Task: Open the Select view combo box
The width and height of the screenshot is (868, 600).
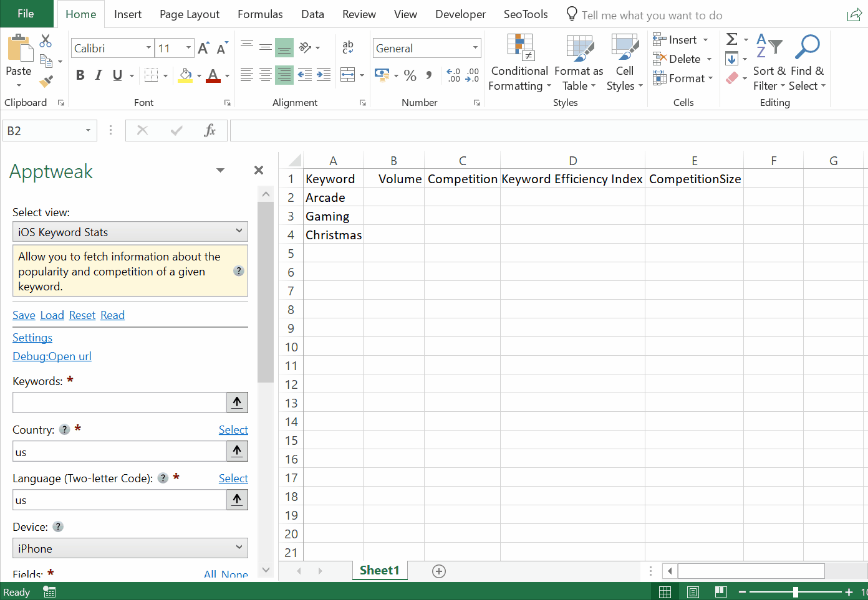Action: 130,232
